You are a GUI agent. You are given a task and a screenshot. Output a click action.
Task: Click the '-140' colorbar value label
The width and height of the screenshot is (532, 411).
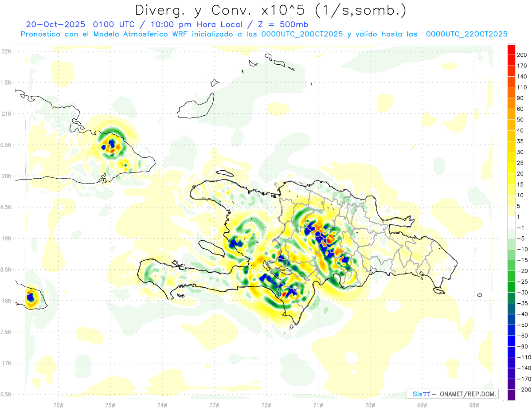coord(523,368)
